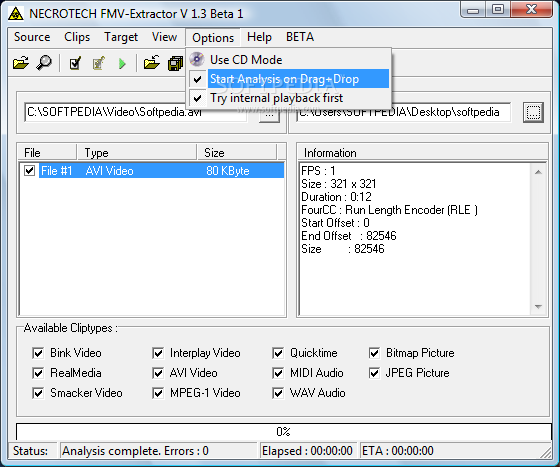Toggle Try internal playback first
Screen dimensions: 560x467
coord(289,98)
